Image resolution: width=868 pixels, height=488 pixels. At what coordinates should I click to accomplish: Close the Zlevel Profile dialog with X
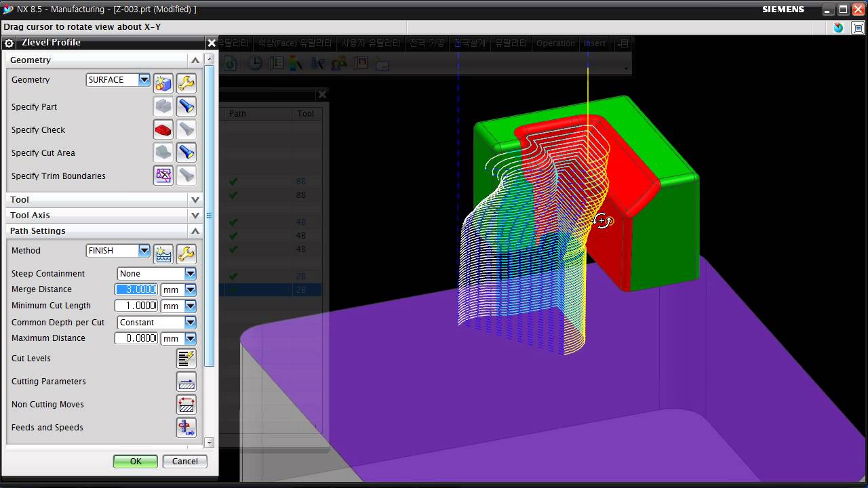point(212,43)
